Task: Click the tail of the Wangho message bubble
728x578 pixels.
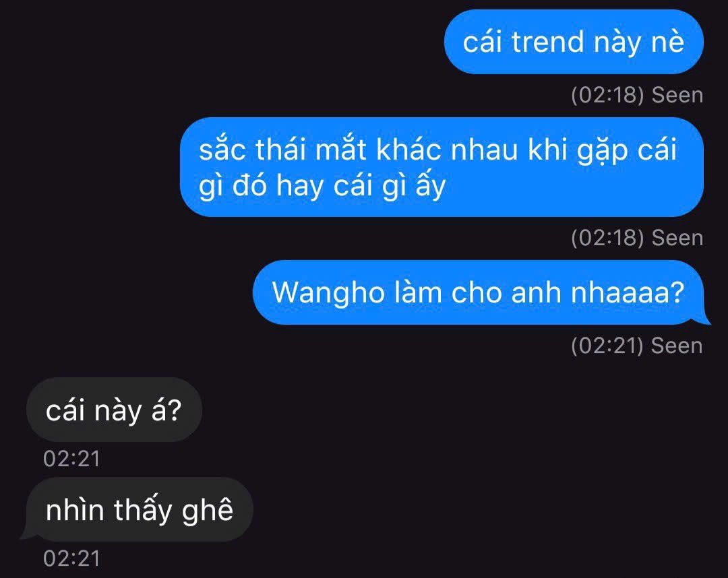Action: point(702,318)
